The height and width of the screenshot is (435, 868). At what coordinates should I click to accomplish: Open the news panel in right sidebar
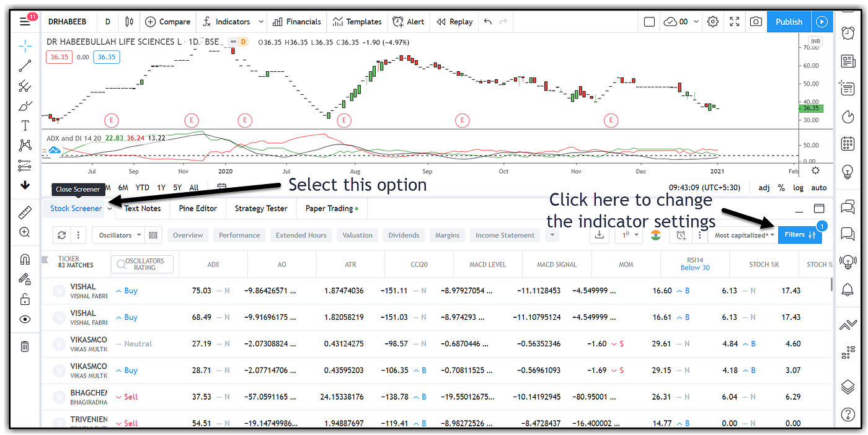848,61
